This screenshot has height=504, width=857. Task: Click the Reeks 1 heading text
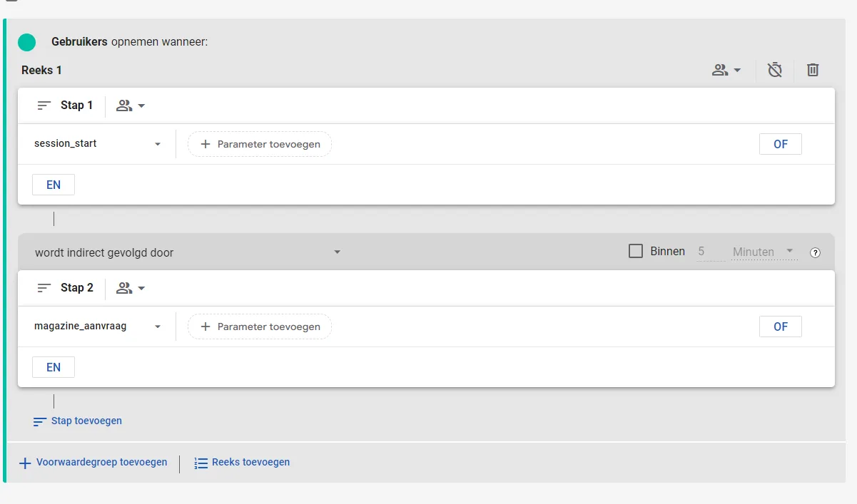[41, 70]
